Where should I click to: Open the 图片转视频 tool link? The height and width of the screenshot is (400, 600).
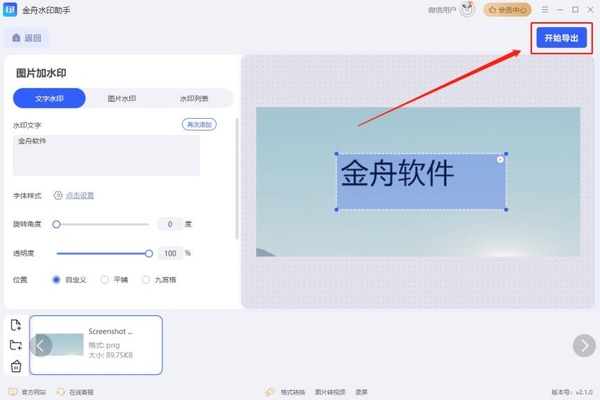coord(330,392)
